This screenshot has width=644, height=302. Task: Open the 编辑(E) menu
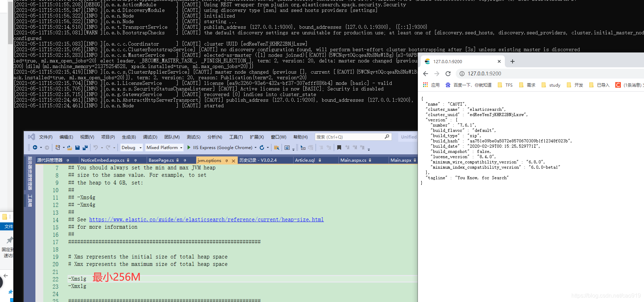(x=66, y=137)
